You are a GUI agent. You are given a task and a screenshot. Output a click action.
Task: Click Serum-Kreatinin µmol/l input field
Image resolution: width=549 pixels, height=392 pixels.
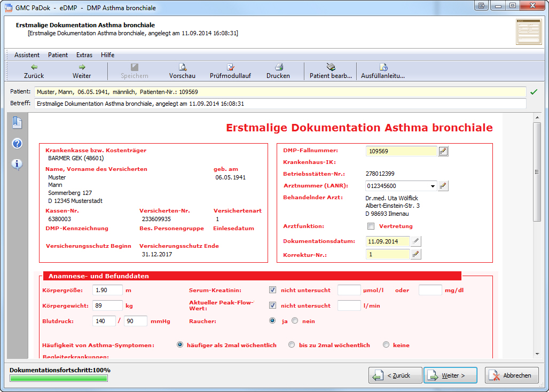pyautogui.click(x=349, y=290)
